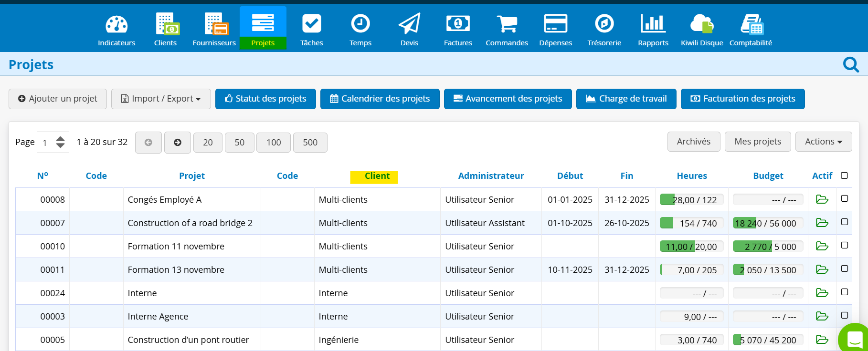
Task: Open folder icon for Construction d'un pont routier
Action: (x=822, y=340)
